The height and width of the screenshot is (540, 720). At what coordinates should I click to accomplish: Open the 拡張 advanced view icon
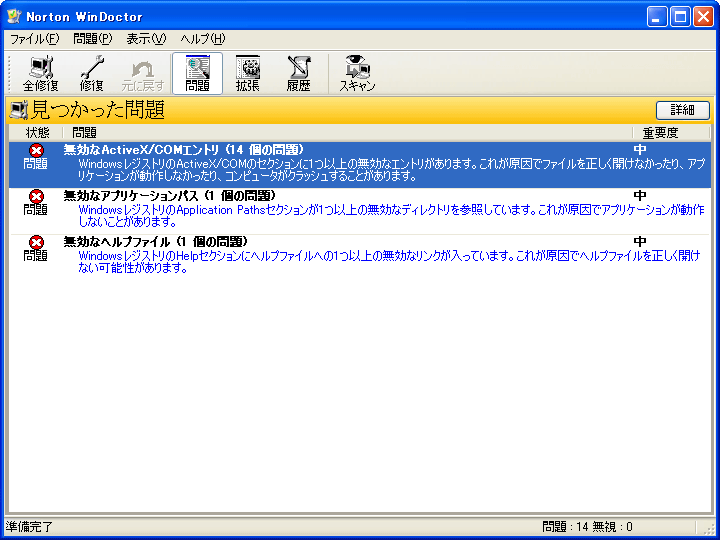coord(248,73)
